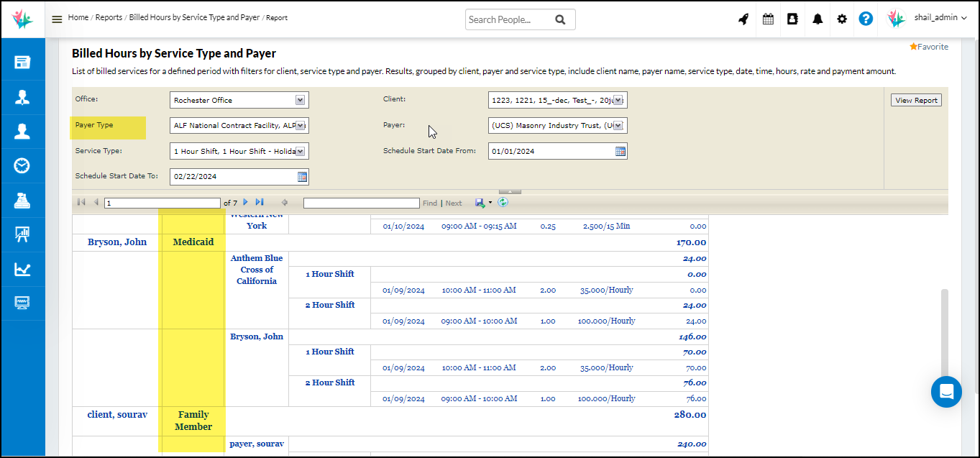Viewport: 980px width, 458px height.
Task: Click the View Report button
Action: point(916,101)
